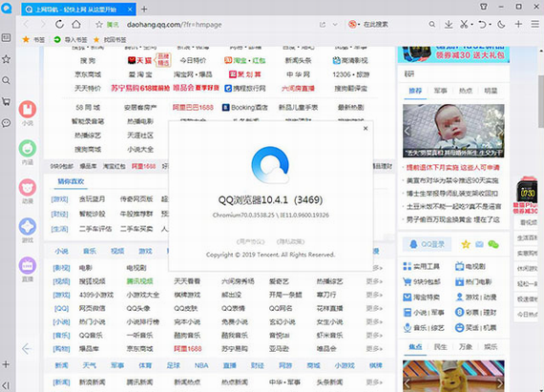The width and height of the screenshot is (544, 392).
Task: Reload the page with the refresh icon
Action: click(x=59, y=24)
